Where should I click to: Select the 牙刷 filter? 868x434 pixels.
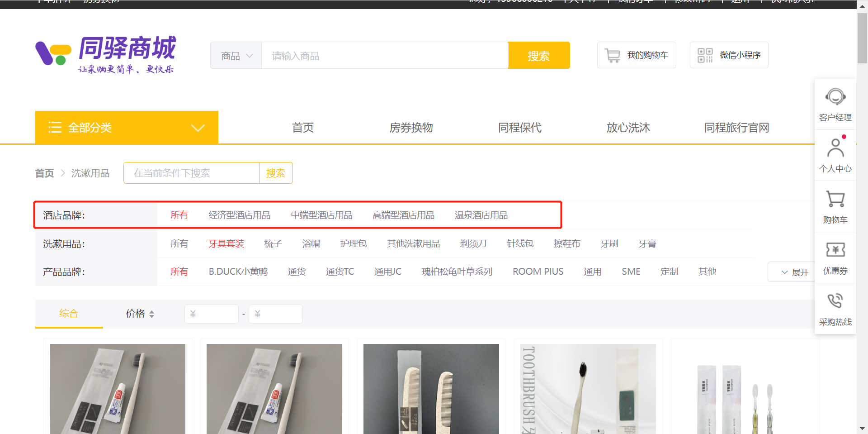tap(609, 244)
